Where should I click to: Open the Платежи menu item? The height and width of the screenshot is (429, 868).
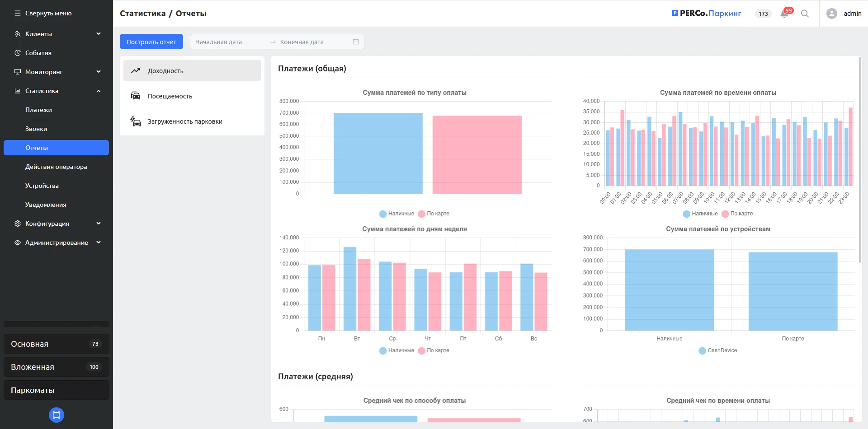[x=38, y=110]
